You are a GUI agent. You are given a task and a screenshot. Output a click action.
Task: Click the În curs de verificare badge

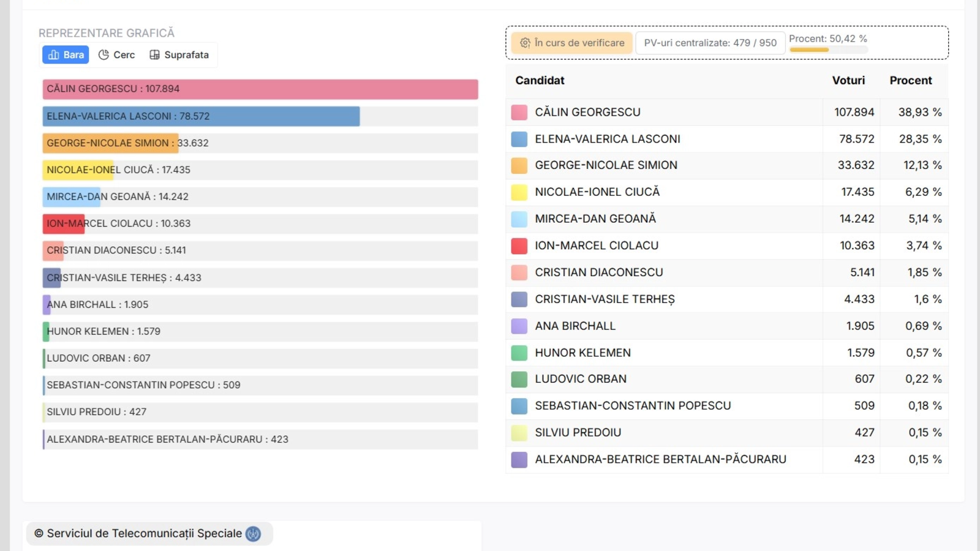click(x=572, y=43)
